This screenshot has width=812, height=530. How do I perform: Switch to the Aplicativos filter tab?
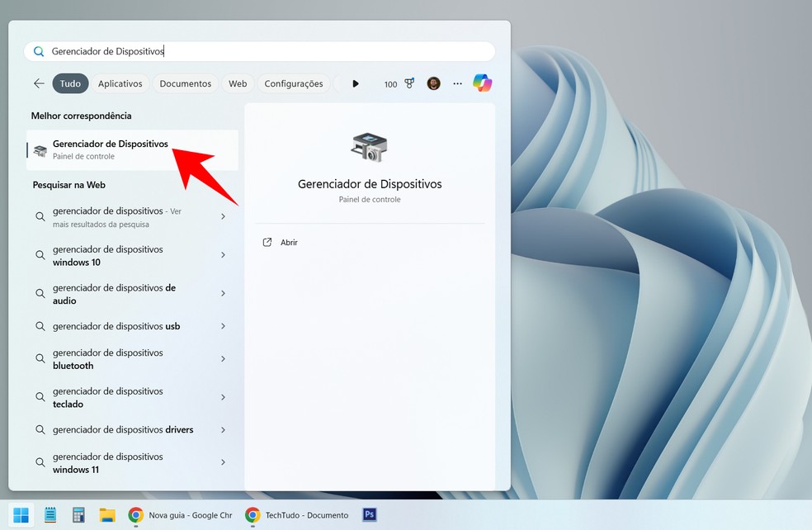[x=120, y=83]
